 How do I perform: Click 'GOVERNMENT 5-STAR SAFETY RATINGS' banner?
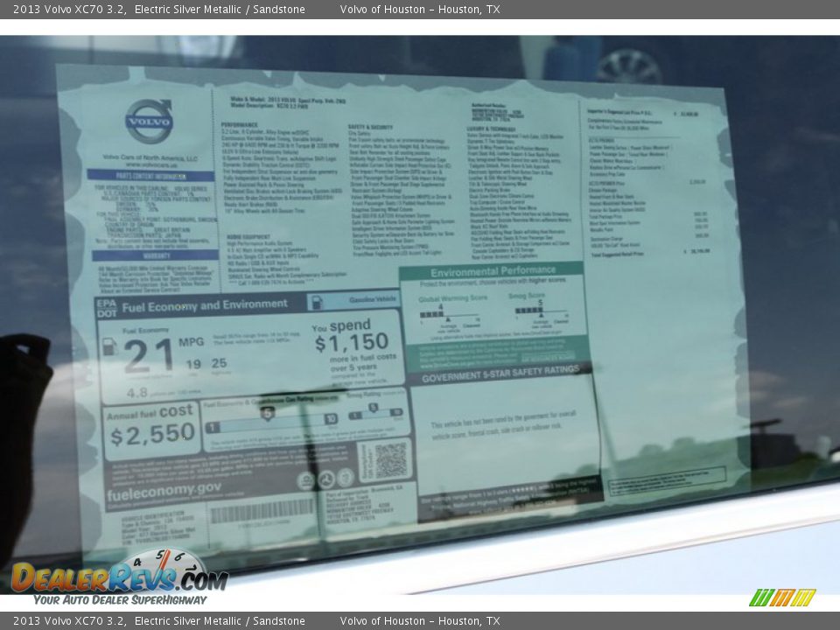pyautogui.click(x=500, y=374)
